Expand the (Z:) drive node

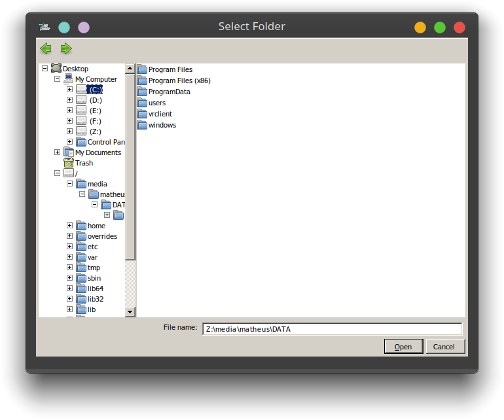click(x=69, y=131)
